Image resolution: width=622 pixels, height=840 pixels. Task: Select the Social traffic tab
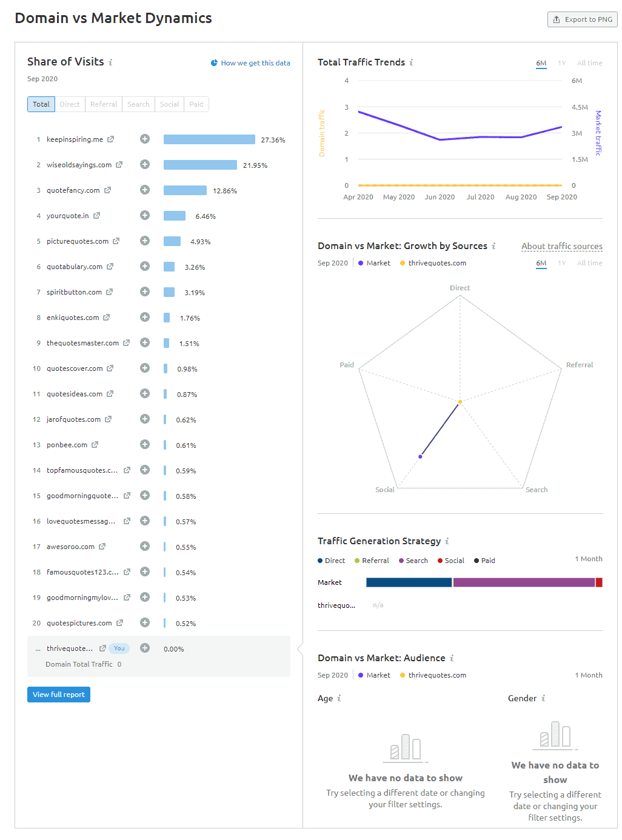170,104
